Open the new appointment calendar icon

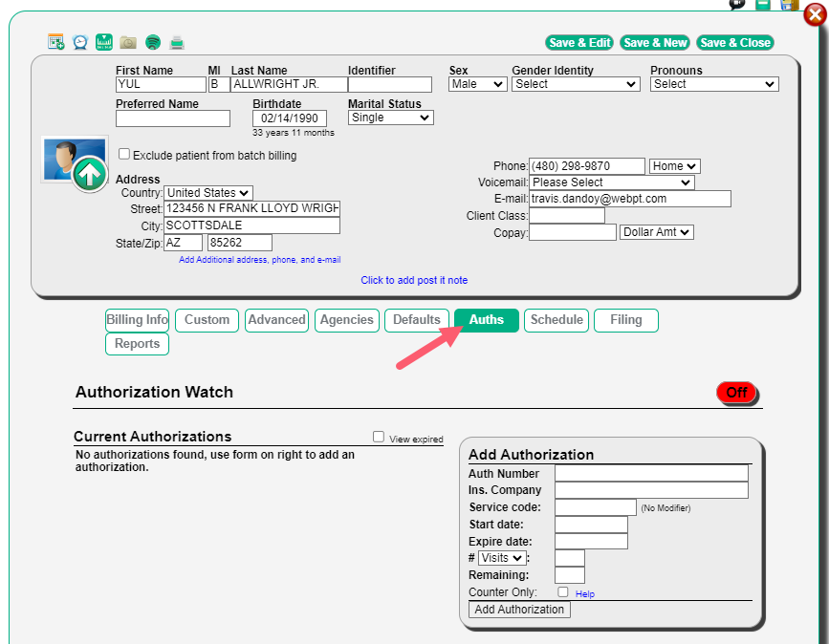[55, 41]
